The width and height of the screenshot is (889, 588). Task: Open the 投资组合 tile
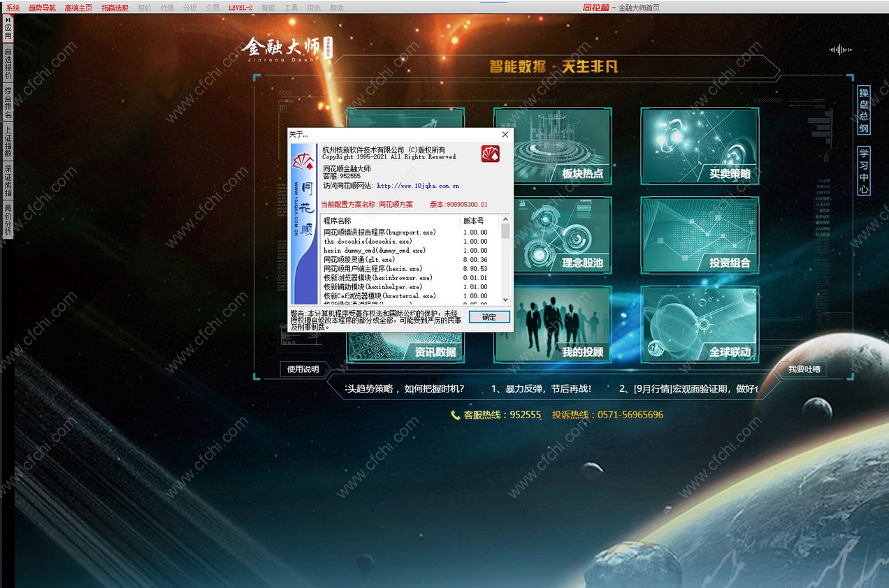point(700,235)
